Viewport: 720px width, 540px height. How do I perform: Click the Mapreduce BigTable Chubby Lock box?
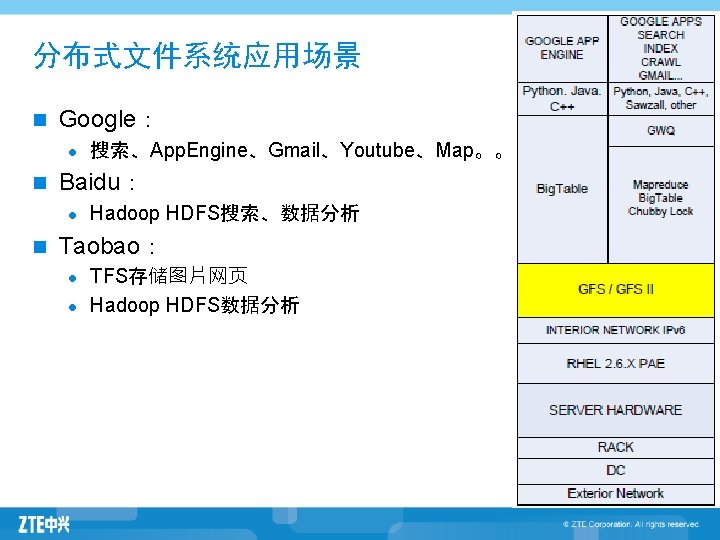661,205
